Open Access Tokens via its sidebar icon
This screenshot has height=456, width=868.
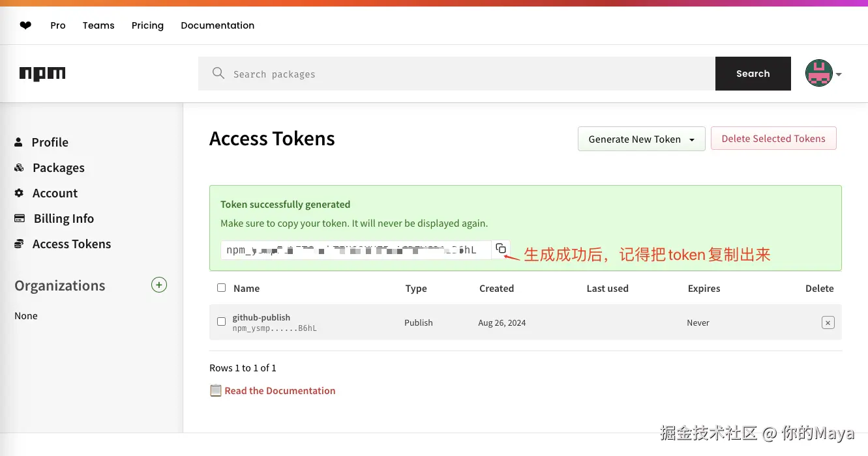pos(18,244)
